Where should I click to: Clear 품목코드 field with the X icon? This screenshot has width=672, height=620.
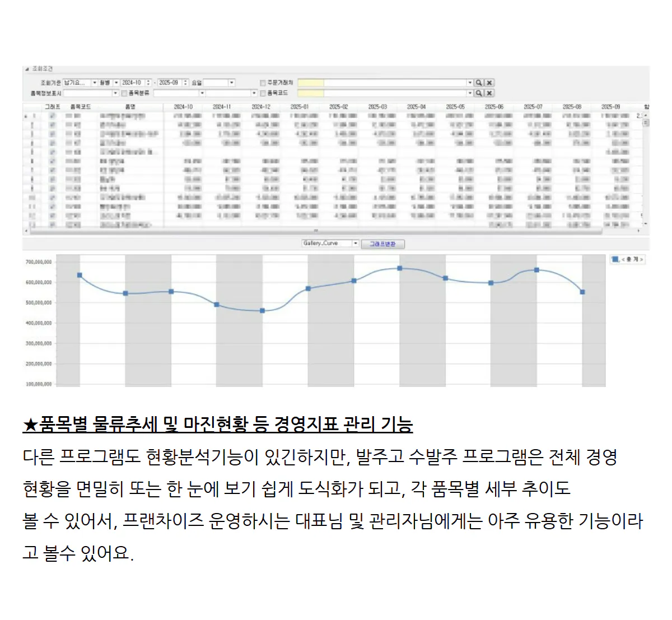coord(488,92)
